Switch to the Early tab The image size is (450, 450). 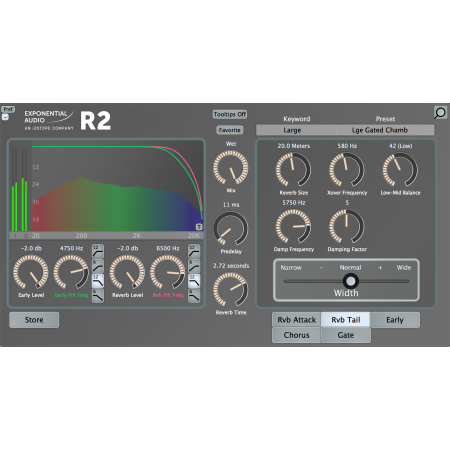395,320
